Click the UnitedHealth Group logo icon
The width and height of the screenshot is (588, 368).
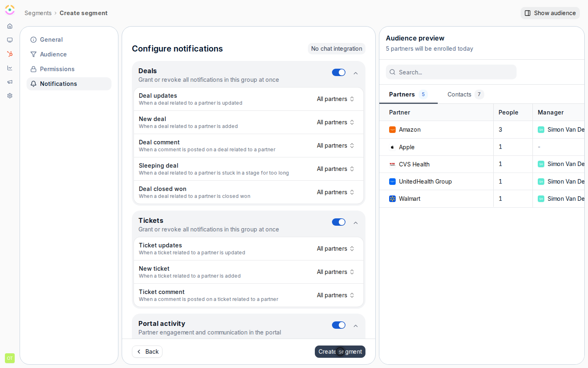[392, 182]
